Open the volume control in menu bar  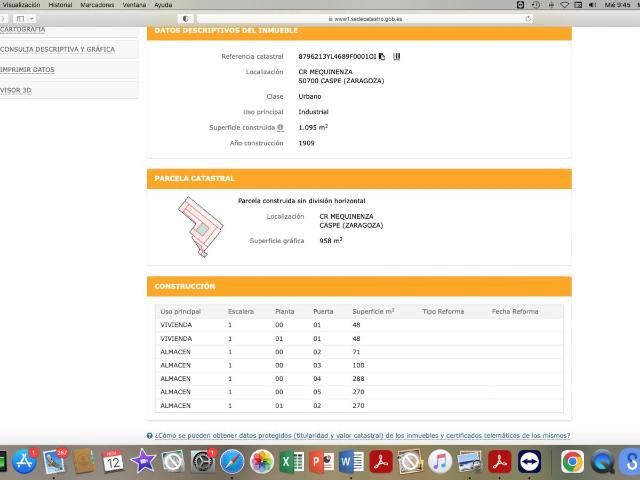[592, 5]
